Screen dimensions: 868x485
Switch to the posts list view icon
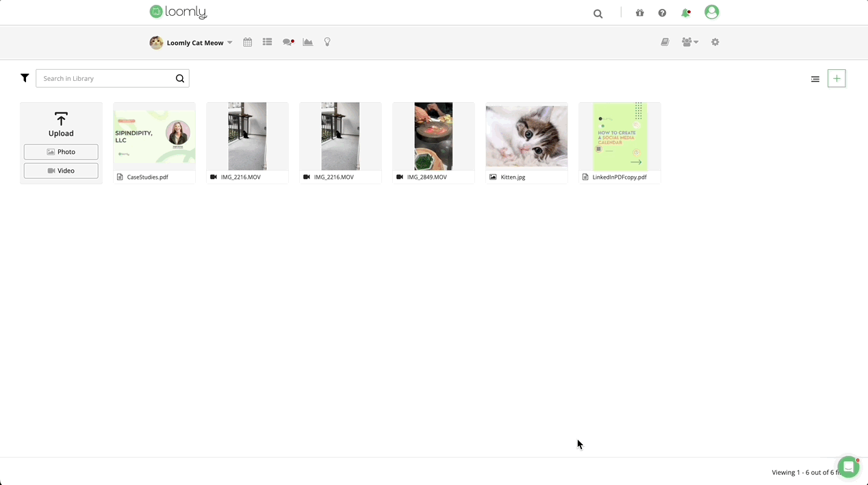[267, 42]
